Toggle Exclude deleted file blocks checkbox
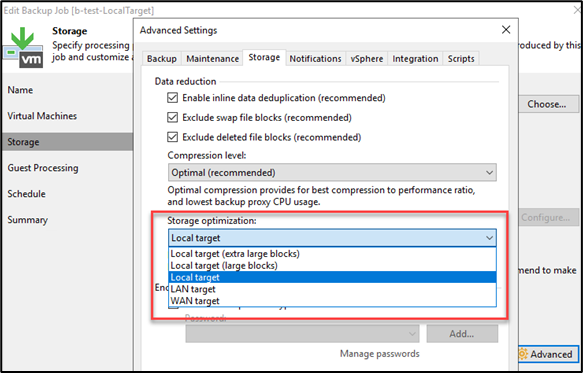The image size is (583, 373). (172, 137)
